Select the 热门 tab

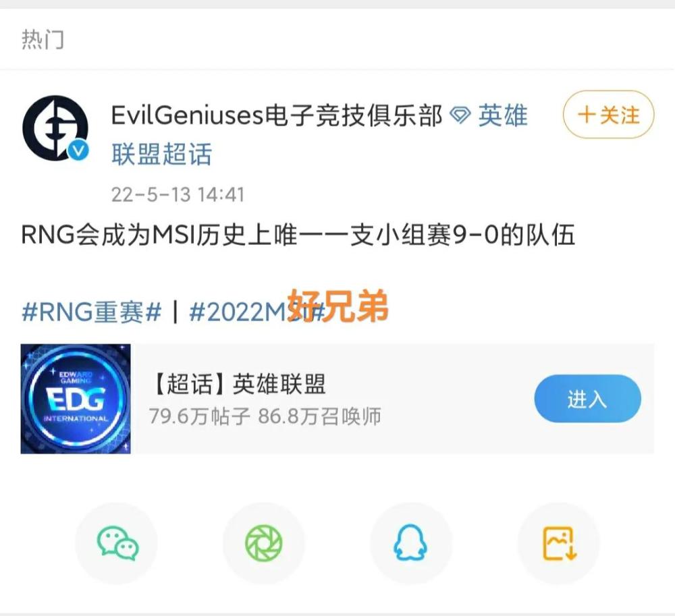[43, 40]
